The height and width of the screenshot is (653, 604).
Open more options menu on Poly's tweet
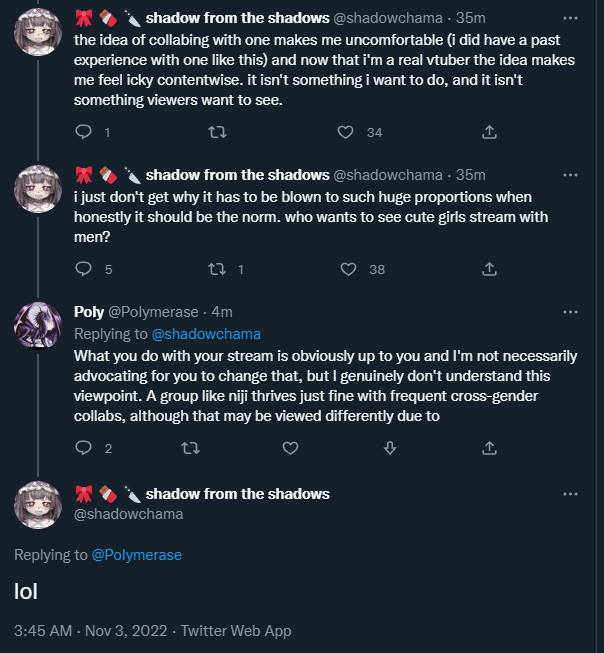coord(570,312)
